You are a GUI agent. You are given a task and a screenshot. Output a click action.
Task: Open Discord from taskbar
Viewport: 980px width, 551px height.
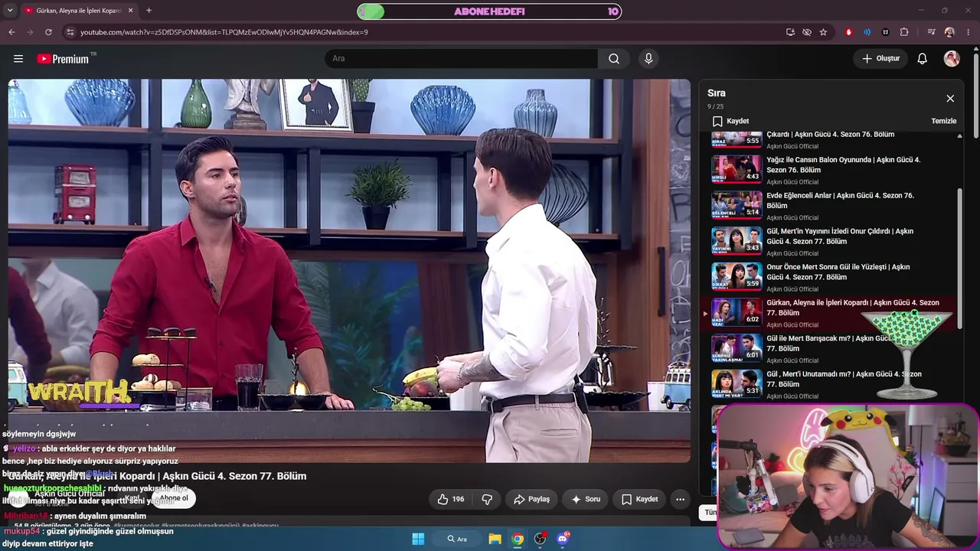point(563,539)
